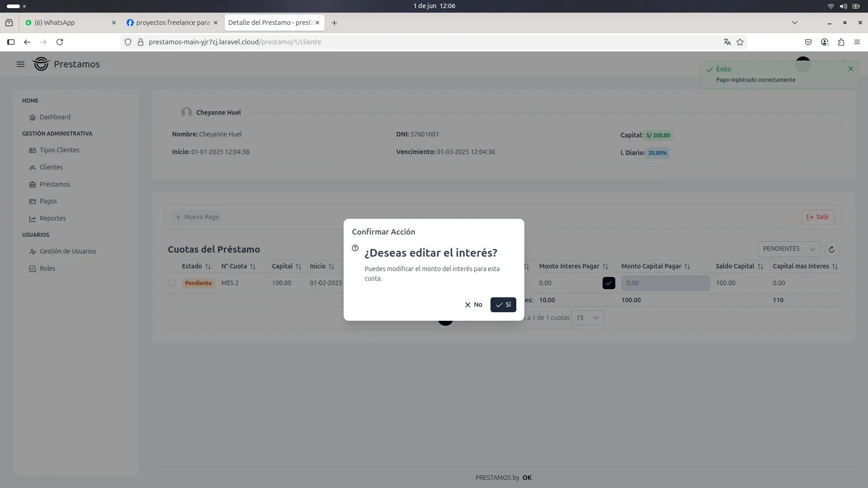Image resolution: width=868 pixels, height=488 pixels.
Task: Expand the browser's list all tabs chevron
Action: pos(794,23)
